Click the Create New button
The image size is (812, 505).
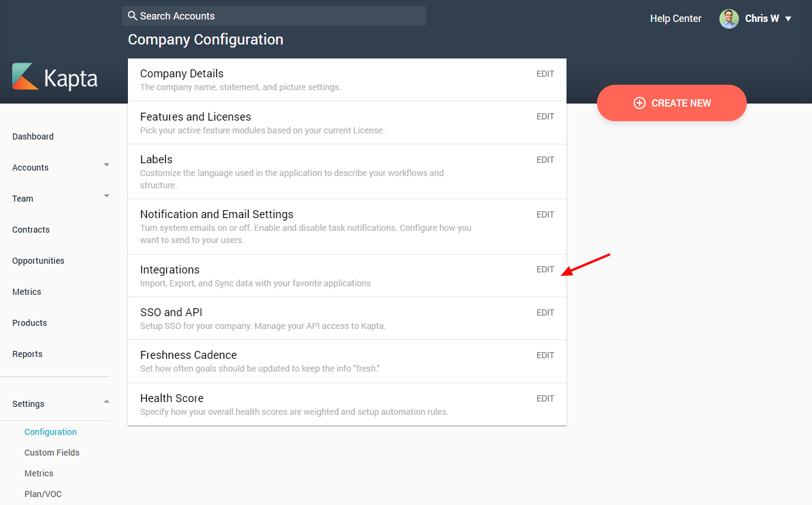(671, 103)
